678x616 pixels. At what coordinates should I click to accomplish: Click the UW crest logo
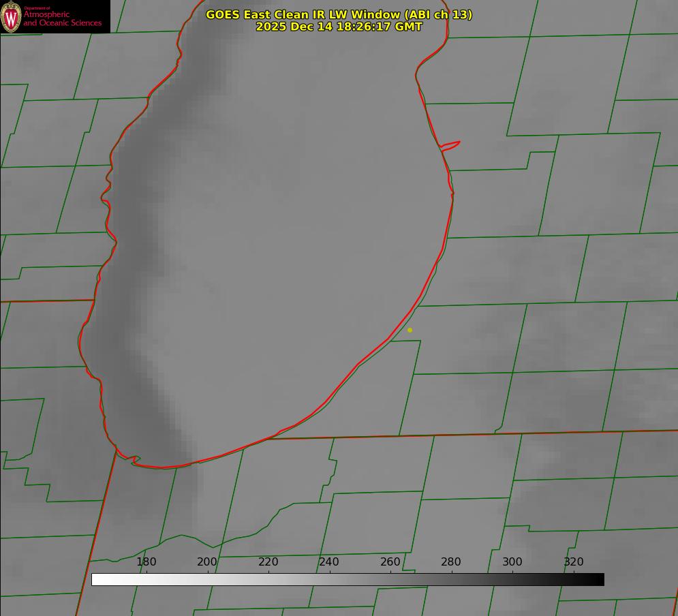(x=12, y=17)
